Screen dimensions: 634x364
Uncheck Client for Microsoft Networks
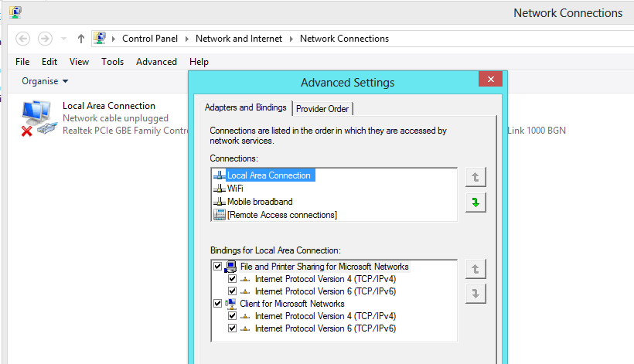217,303
